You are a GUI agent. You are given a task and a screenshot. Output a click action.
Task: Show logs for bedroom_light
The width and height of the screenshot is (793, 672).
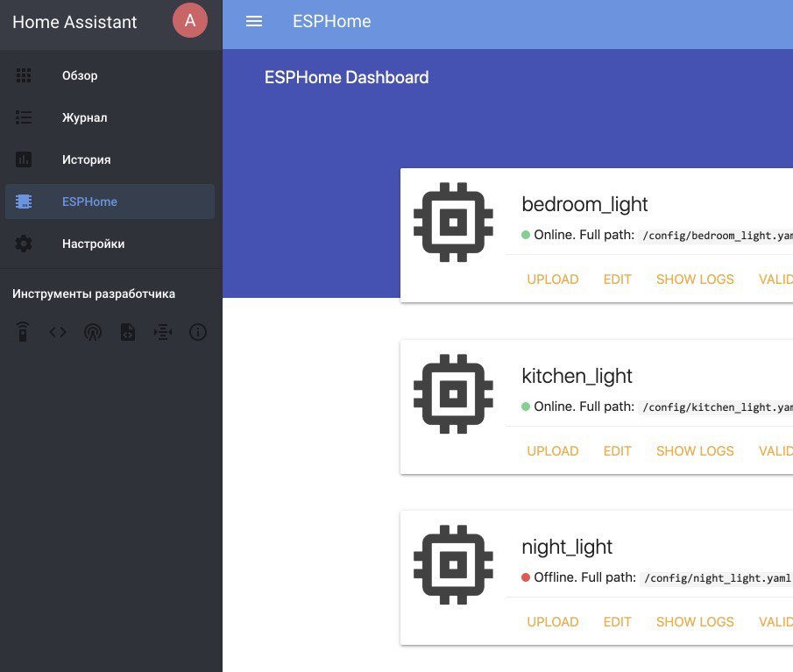coord(695,279)
